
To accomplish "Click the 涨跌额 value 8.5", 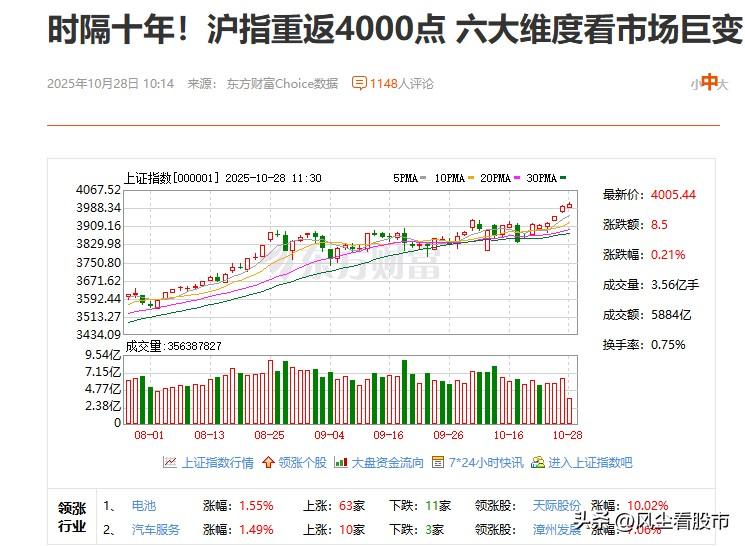I will click(659, 225).
